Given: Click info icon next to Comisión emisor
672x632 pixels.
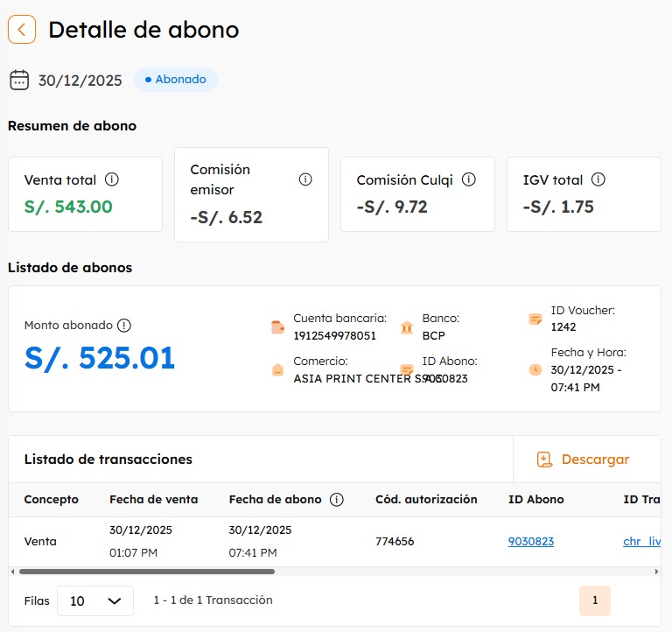Looking at the screenshot, I should 305,179.
